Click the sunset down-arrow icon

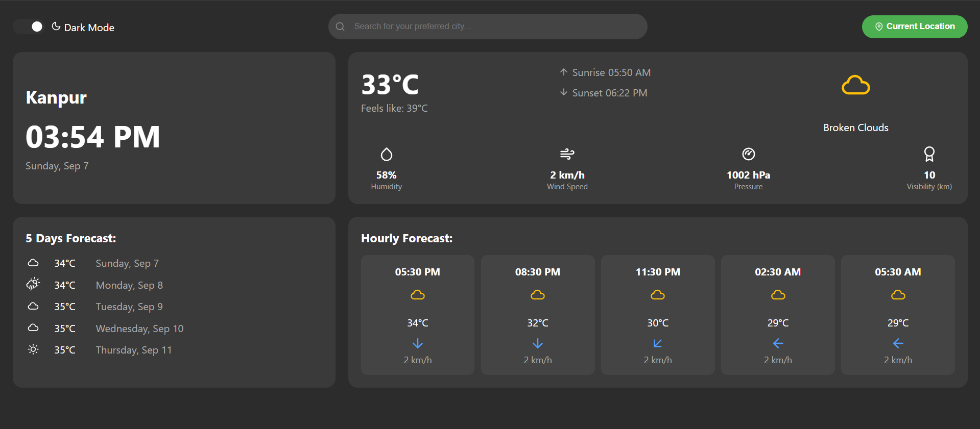pos(563,92)
